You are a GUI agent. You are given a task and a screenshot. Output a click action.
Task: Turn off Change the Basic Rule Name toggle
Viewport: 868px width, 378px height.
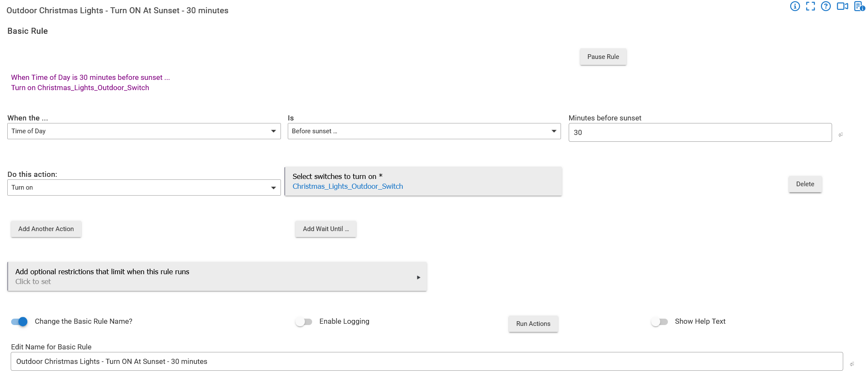19,322
